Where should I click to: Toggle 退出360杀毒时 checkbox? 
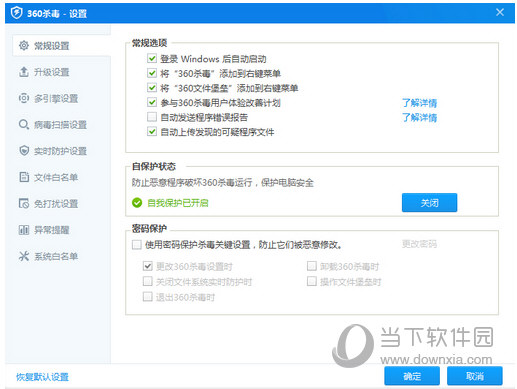(148, 297)
